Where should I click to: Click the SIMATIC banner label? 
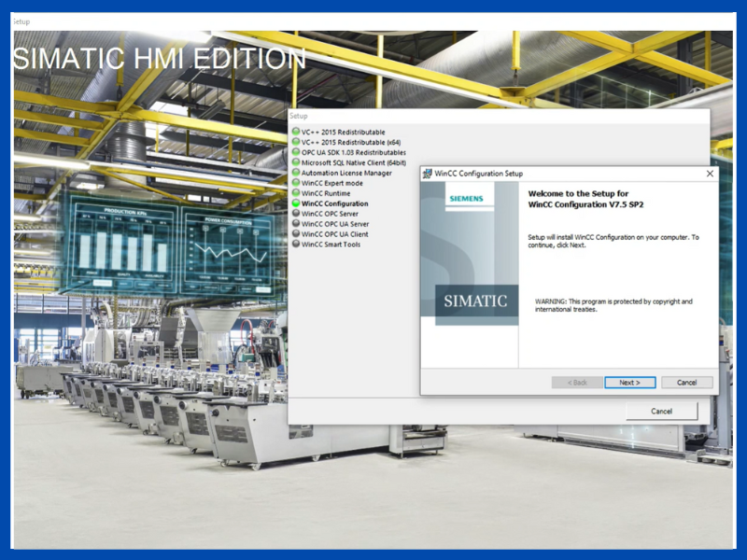tap(476, 301)
